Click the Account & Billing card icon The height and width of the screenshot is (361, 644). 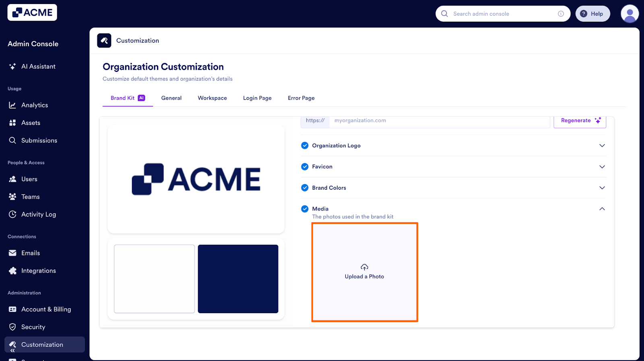tap(12, 309)
